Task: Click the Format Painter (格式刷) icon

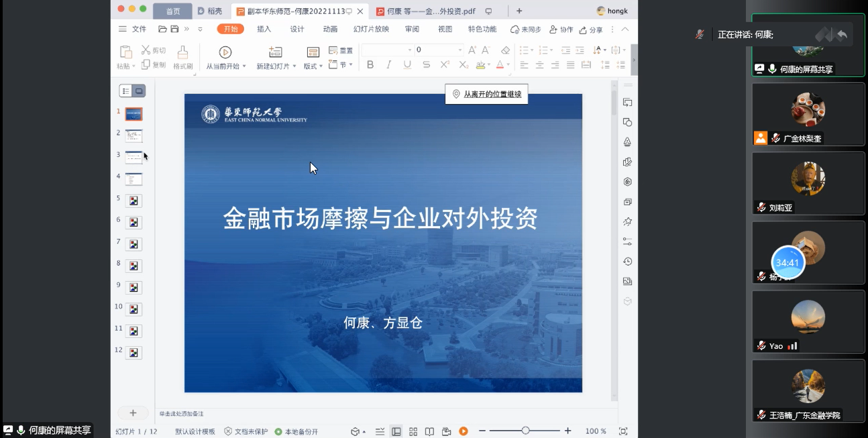Action: pyautogui.click(x=182, y=52)
